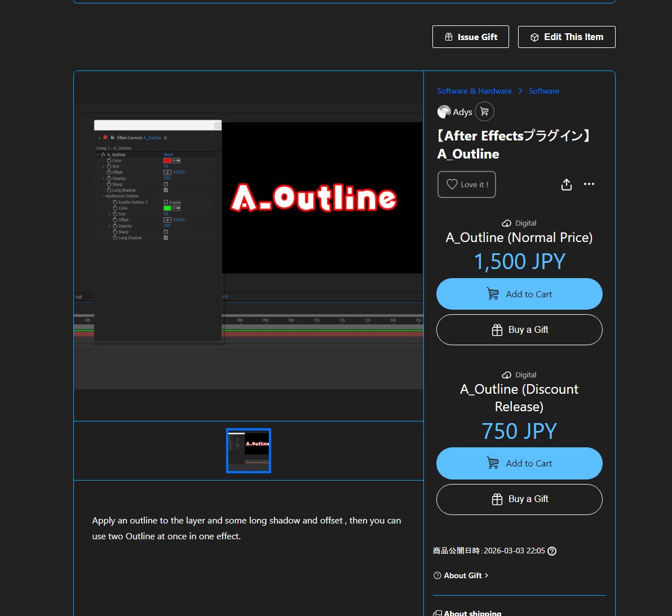Click the 1,500 JPY price text
The height and width of the screenshot is (616, 672).
[519, 261]
